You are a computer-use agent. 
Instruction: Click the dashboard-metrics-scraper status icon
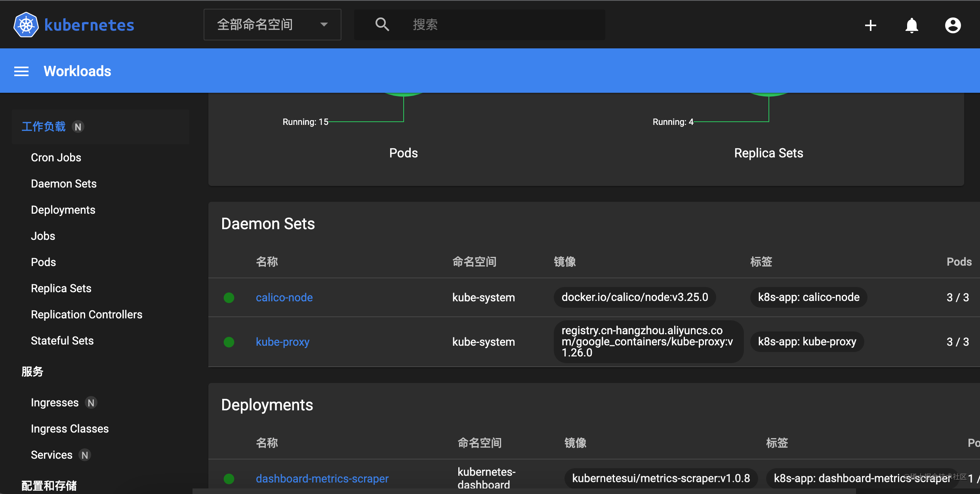tap(229, 479)
